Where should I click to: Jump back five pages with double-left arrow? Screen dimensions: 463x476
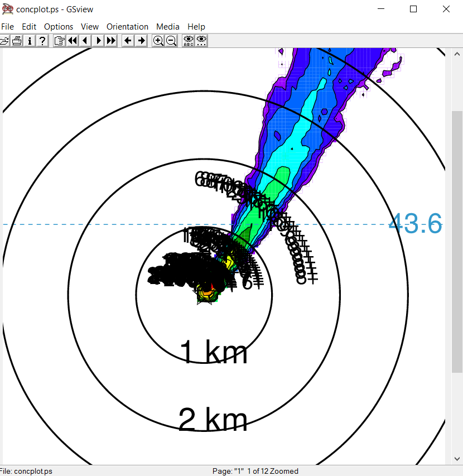point(72,41)
